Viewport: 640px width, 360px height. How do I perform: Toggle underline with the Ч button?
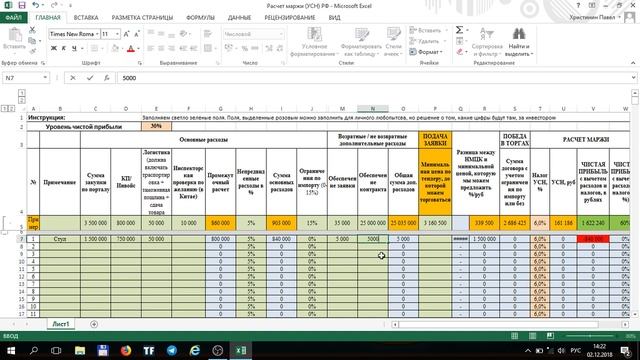pos(74,48)
